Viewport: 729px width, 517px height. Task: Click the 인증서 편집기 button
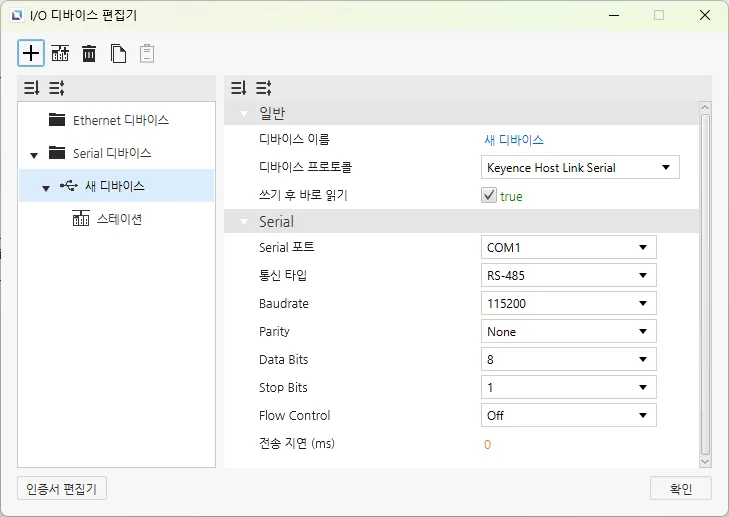(63, 488)
